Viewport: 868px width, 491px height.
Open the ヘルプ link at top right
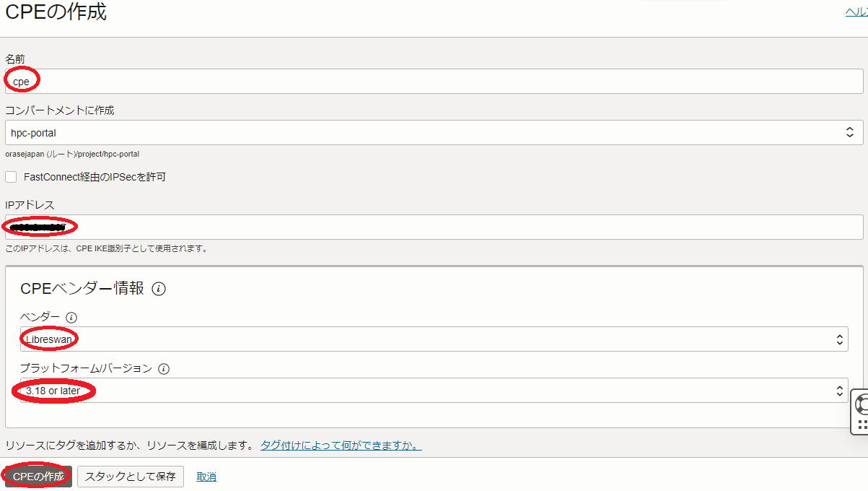856,12
